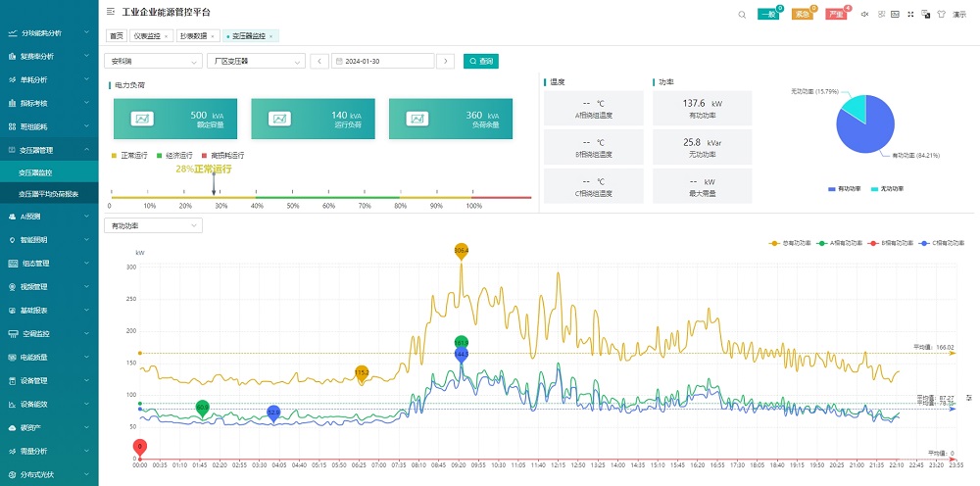Hide C相有功功率 series in chart legend
Screen dimensions: 980x486
click(941, 242)
